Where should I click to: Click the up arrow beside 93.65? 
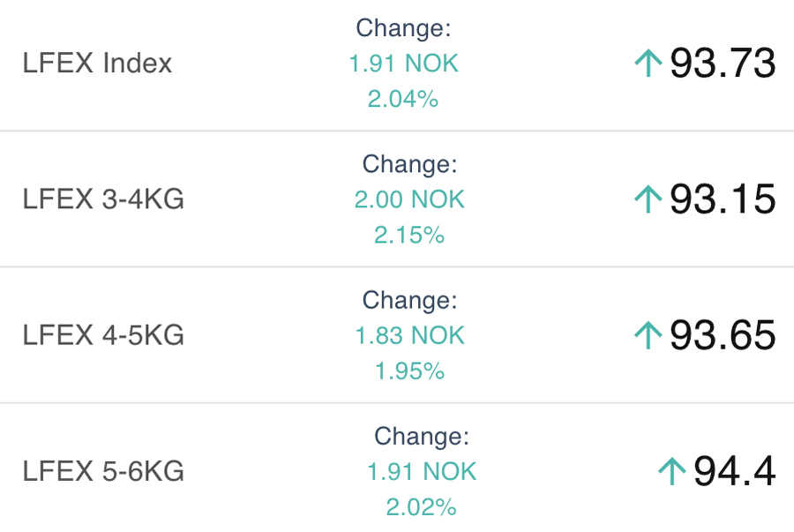click(648, 335)
